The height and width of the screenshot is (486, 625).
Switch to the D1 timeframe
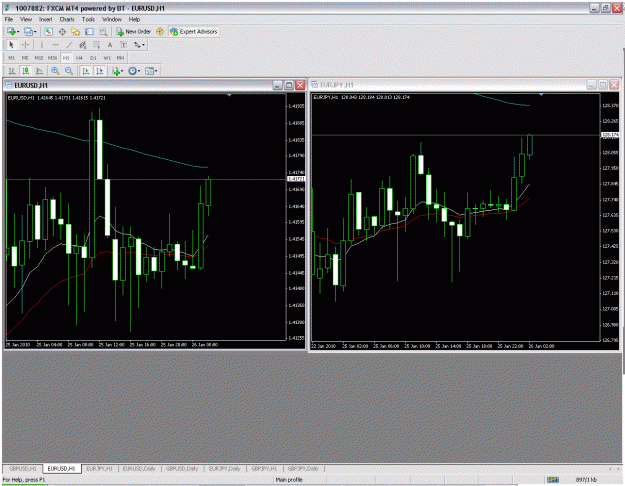[x=93, y=58]
